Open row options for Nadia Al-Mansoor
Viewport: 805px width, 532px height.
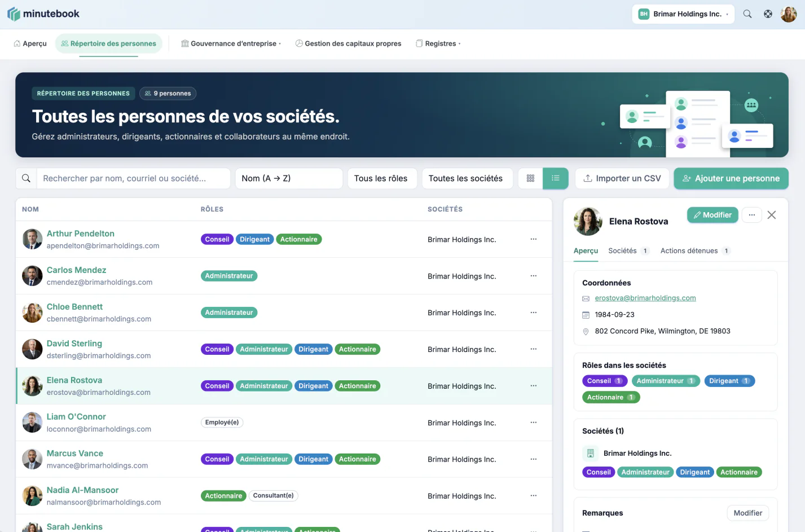coord(534,496)
